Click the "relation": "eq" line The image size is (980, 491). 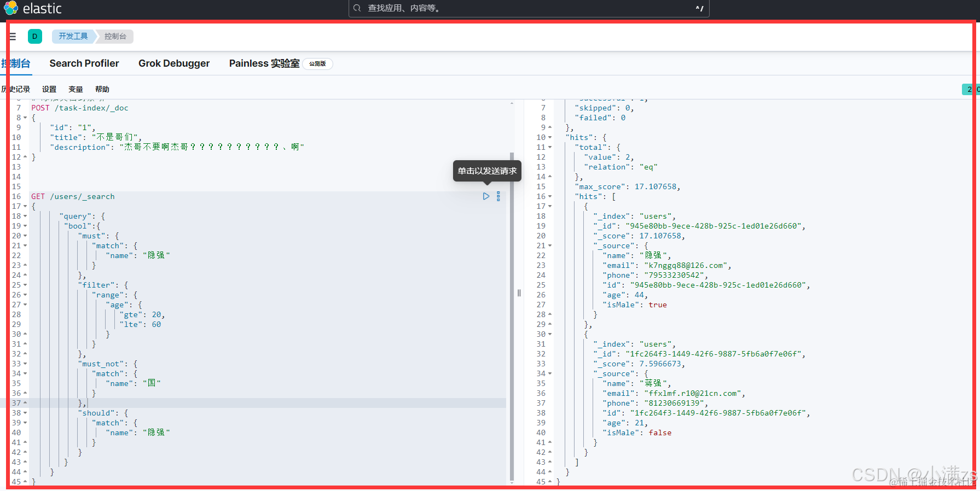621,167
